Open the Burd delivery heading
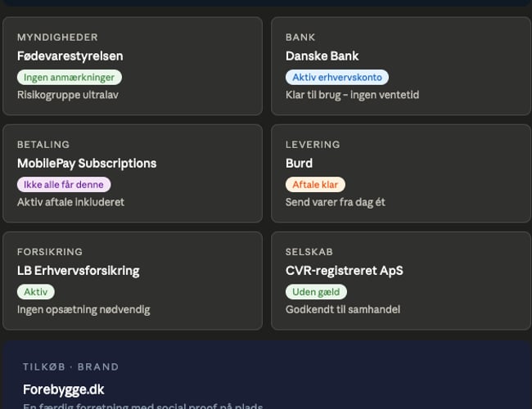Screen dimensions: 532x409 pyautogui.click(x=299, y=164)
